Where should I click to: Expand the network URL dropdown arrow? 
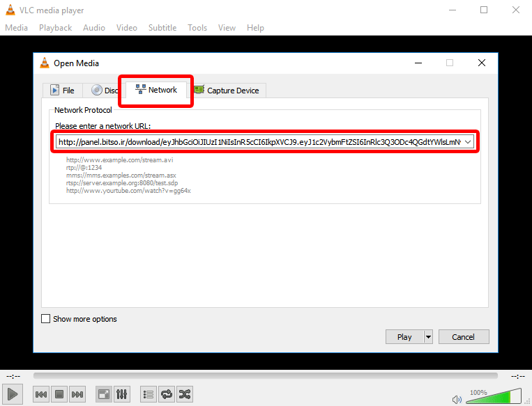468,142
